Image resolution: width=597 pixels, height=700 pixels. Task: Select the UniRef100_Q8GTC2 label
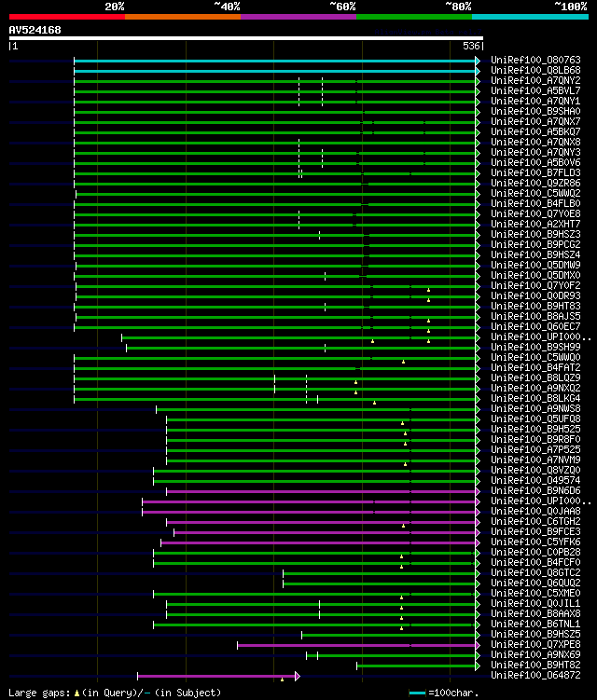point(535,573)
